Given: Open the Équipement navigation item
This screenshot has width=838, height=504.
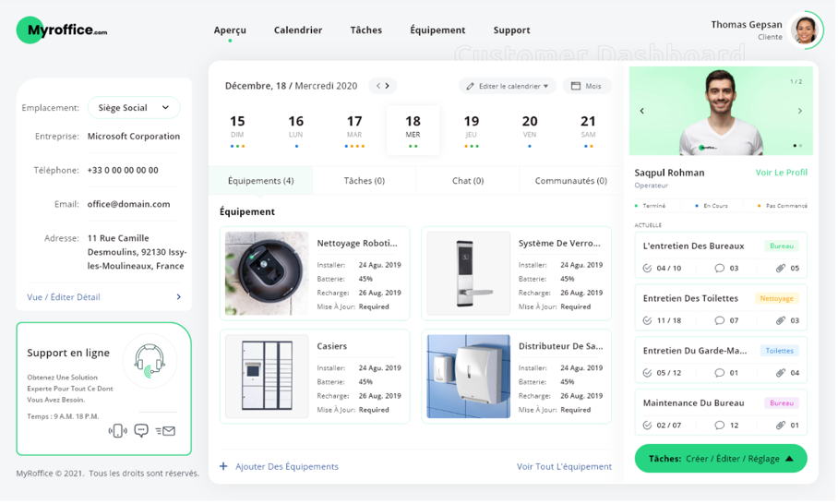Looking at the screenshot, I should [x=437, y=30].
